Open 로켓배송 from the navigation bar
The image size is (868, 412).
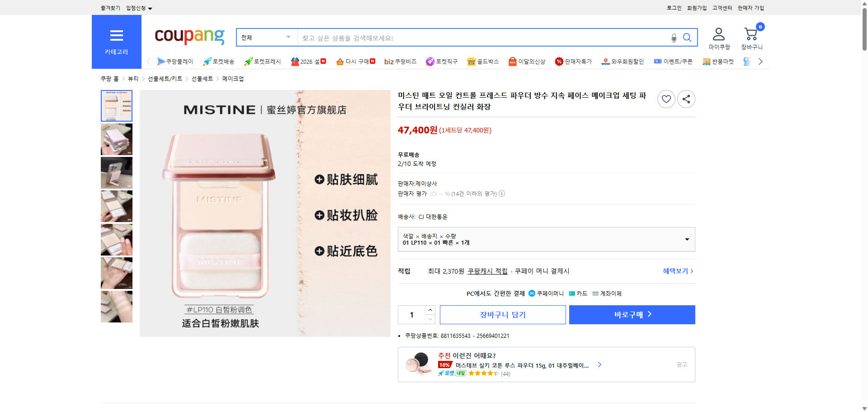coord(219,61)
